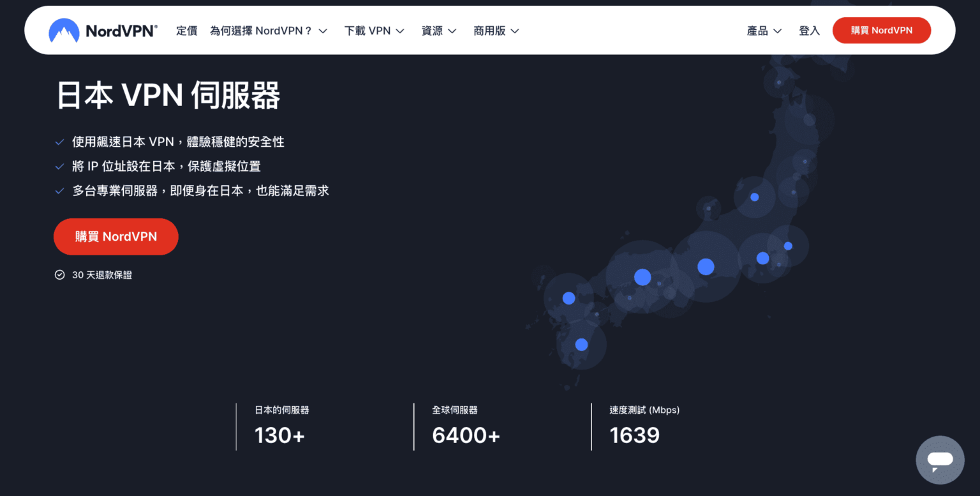Click the red 購買 NordVPN hero button

coord(115,236)
